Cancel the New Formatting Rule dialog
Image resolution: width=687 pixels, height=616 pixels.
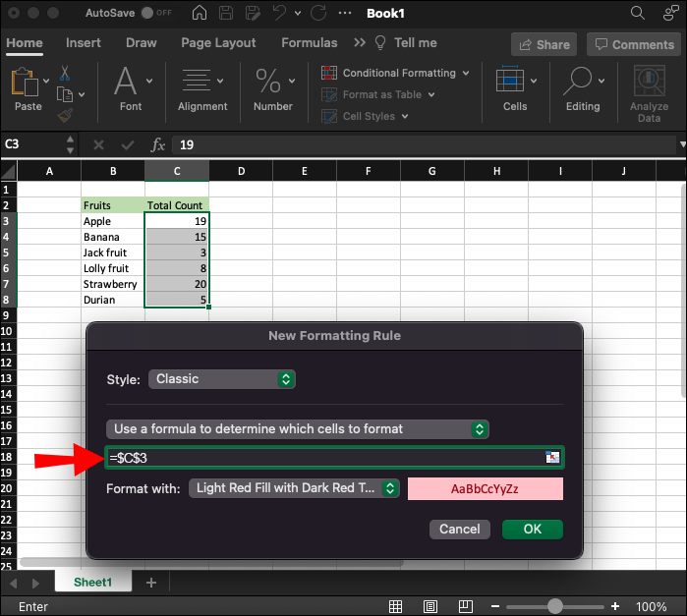(x=459, y=529)
